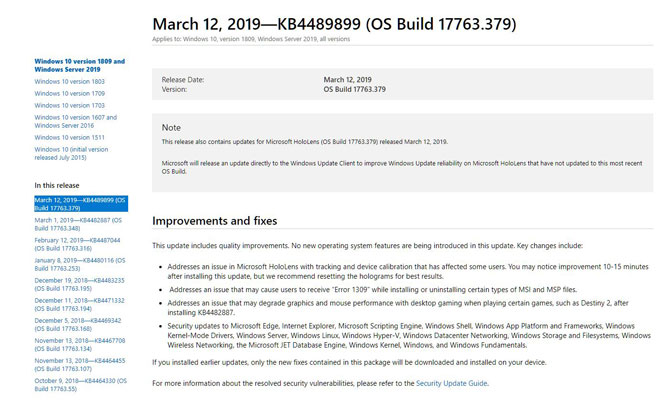Click the 'March 12, 2019' release date value
Screen dimensions: 660x414
pos(347,80)
